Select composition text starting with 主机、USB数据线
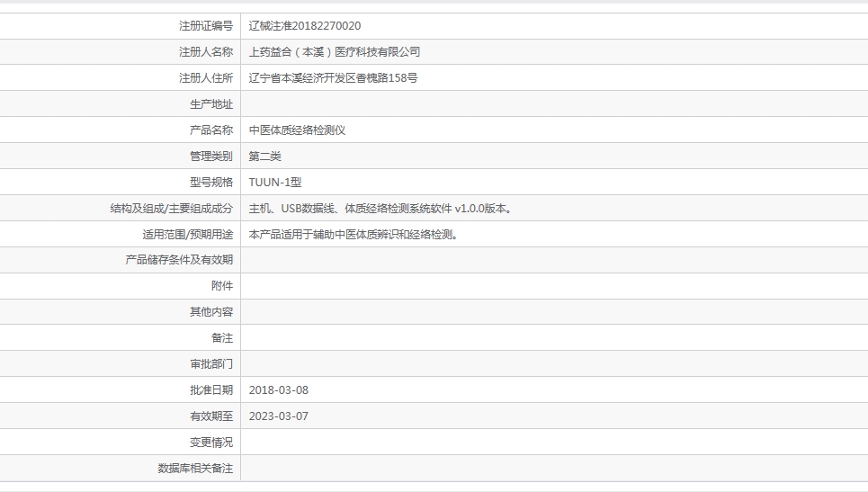 pyautogui.click(x=382, y=209)
